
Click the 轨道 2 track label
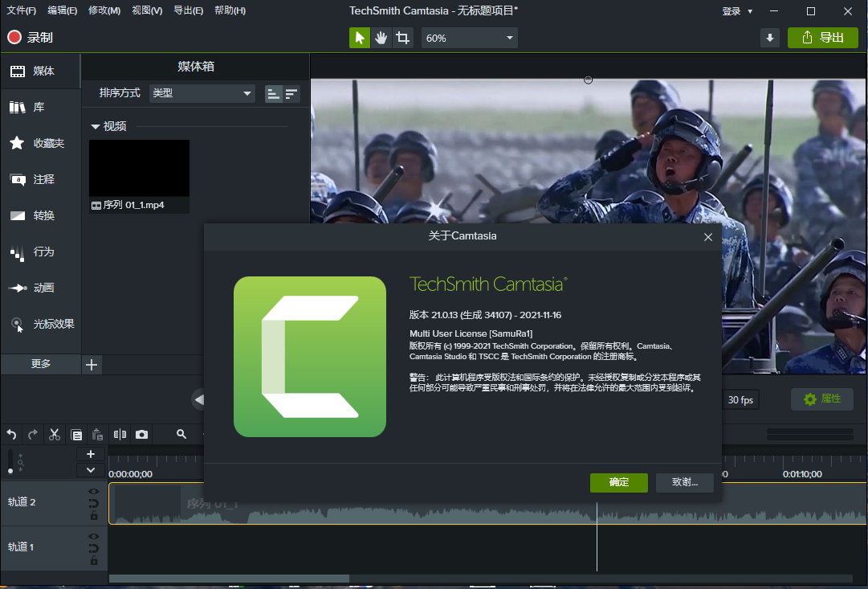pyautogui.click(x=22, y=502)
